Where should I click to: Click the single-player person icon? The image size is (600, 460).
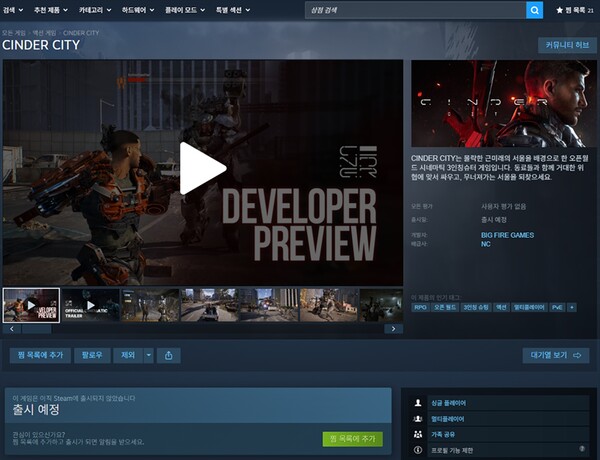[x=418, y=403]
